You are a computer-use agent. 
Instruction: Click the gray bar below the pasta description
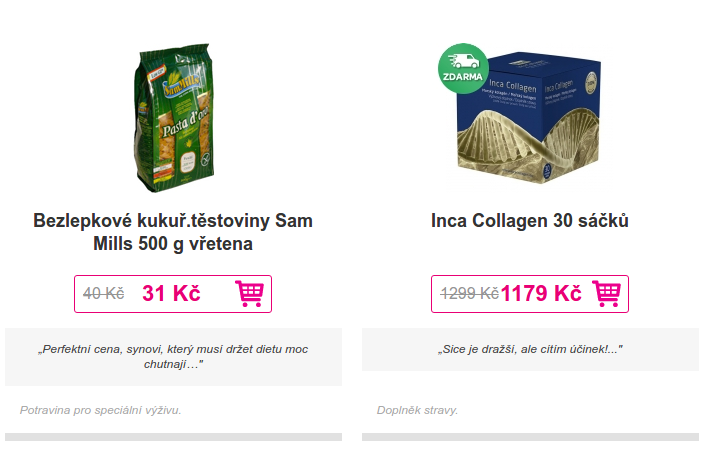(173, 437)
